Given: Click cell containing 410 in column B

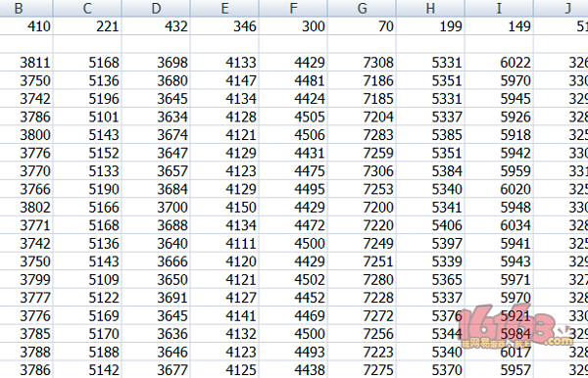Looking at the screenshot, I should pyautogui.click(x=26, y=26).
